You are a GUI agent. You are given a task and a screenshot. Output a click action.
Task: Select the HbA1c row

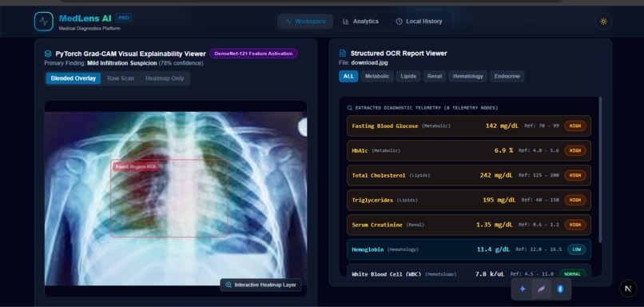(x=469, y=150)
